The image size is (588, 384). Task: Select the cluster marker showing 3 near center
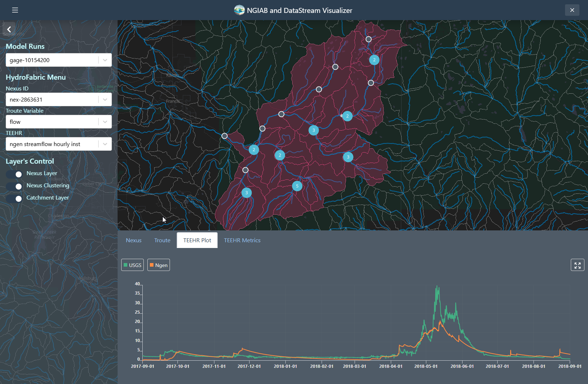click(x=313, y=131)
